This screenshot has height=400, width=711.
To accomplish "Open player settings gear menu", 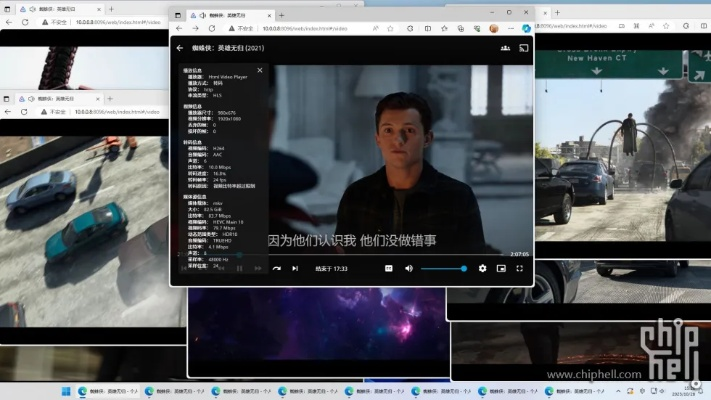I will pyautogui.click(x=482, y=268).
